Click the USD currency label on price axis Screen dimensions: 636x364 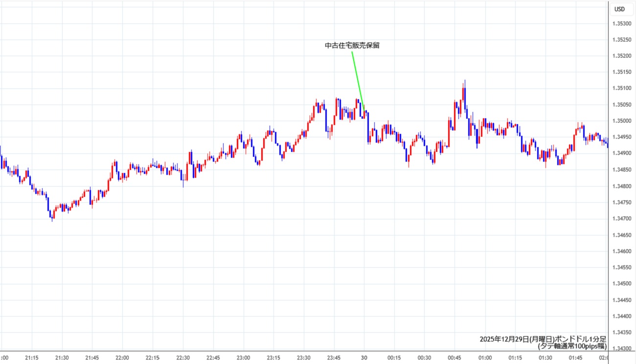tap(619, 9)
